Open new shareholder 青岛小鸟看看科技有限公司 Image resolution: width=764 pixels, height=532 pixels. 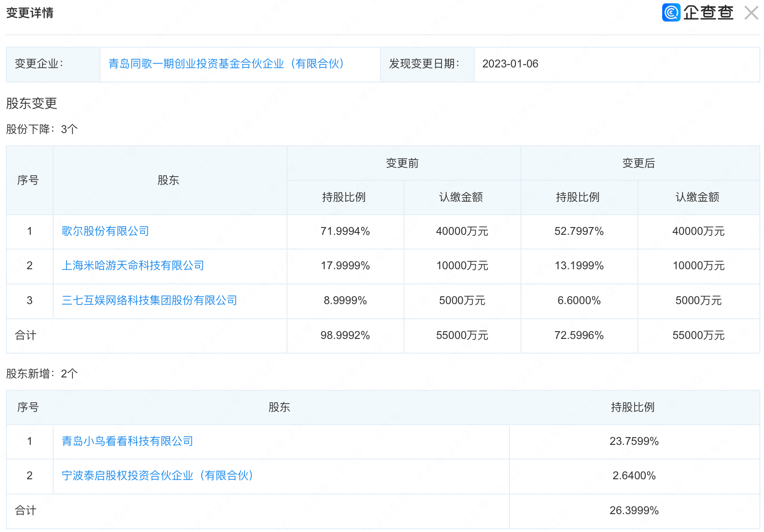click(127, 441)
